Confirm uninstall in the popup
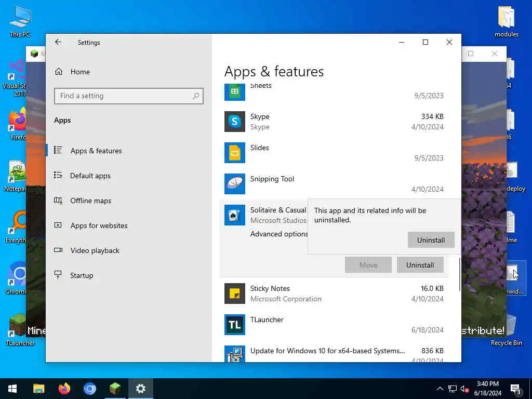The image size is (532, 399). tap(431, 240)
